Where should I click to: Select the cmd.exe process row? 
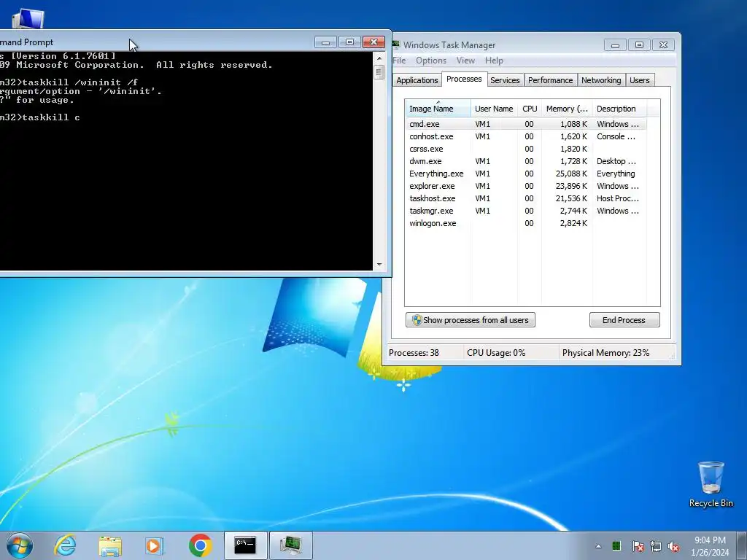tap(525, 124)
